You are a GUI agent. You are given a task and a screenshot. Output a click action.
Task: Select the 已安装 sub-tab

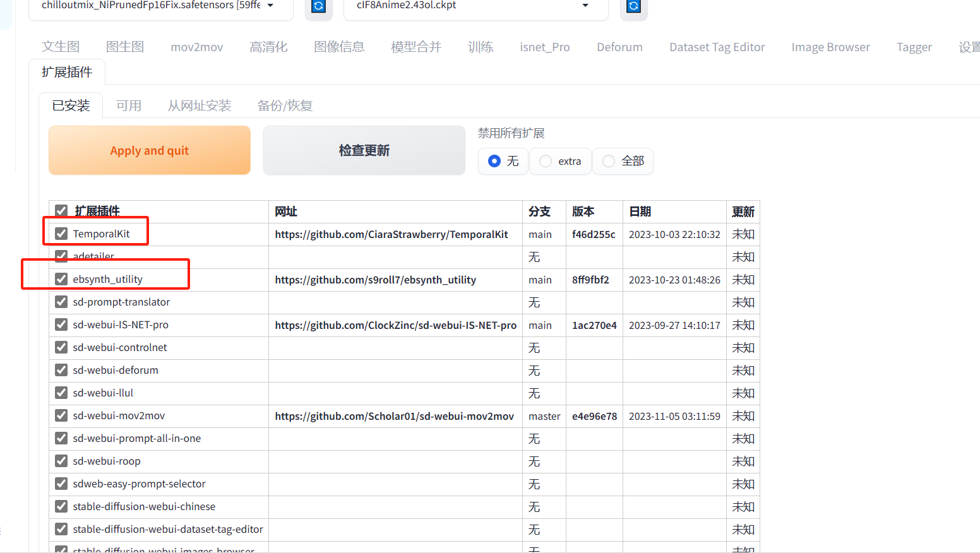(x=71, y=105)
